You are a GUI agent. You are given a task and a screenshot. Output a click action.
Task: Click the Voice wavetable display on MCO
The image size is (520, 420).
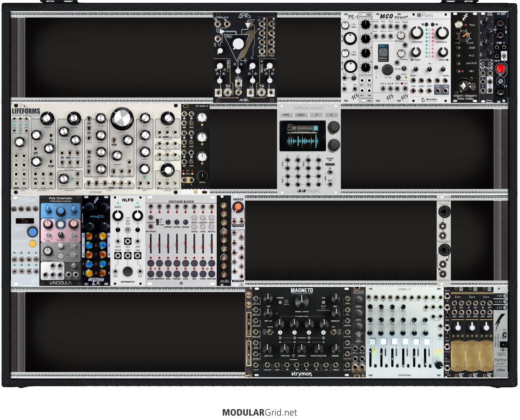pyautogui.click(x=383, y=52)
